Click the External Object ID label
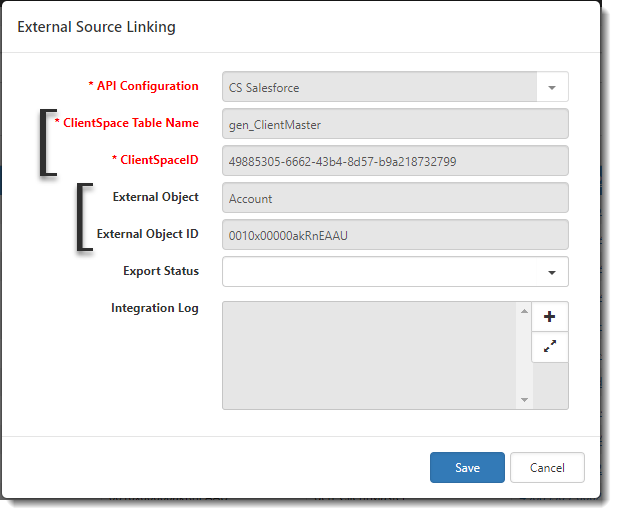 click(147, 234)
